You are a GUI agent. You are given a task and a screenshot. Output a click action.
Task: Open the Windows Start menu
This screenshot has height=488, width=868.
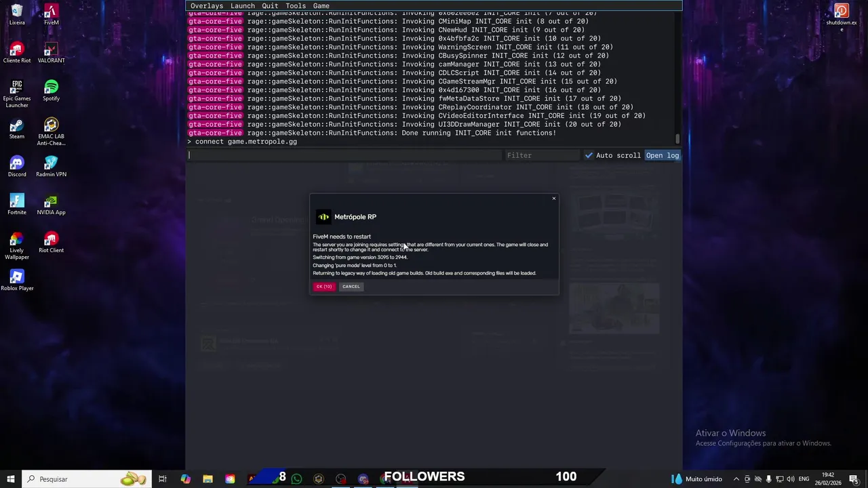click(11, 479)
